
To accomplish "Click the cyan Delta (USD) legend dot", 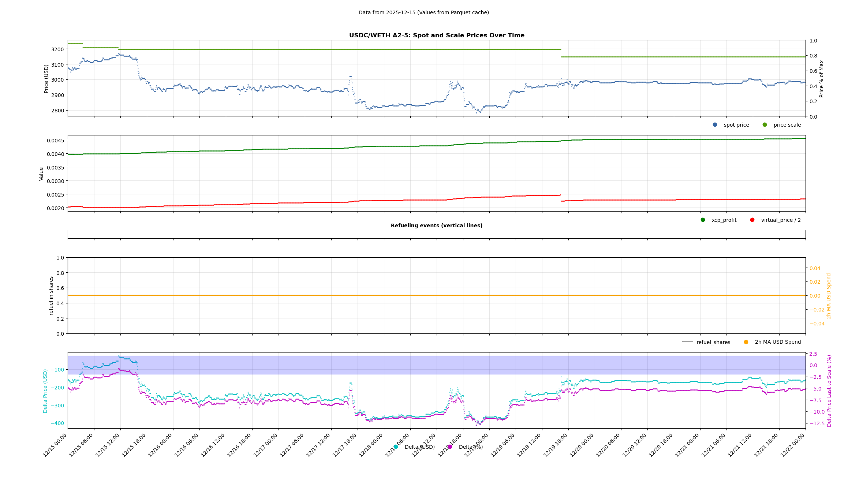I will coord(396,447).
